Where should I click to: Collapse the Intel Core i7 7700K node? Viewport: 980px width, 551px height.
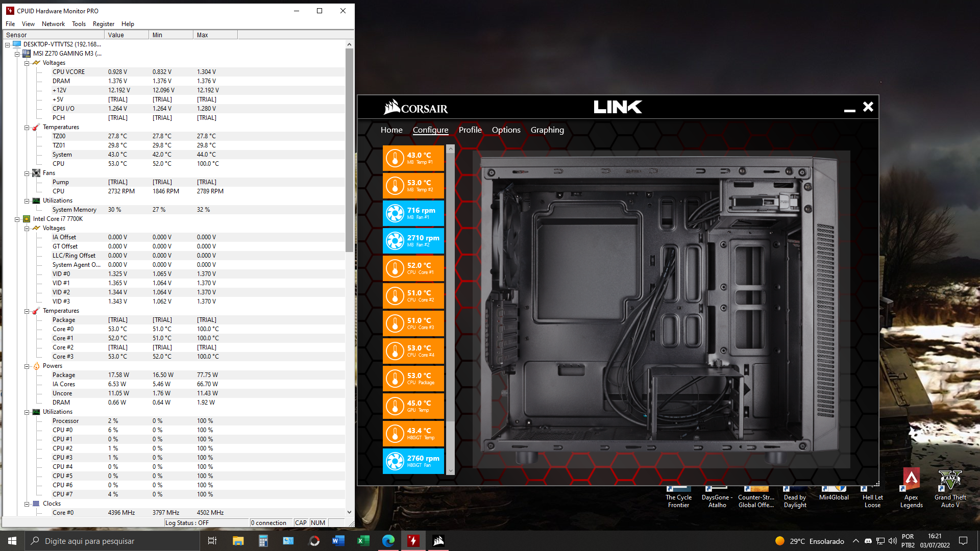click(17, 219)
